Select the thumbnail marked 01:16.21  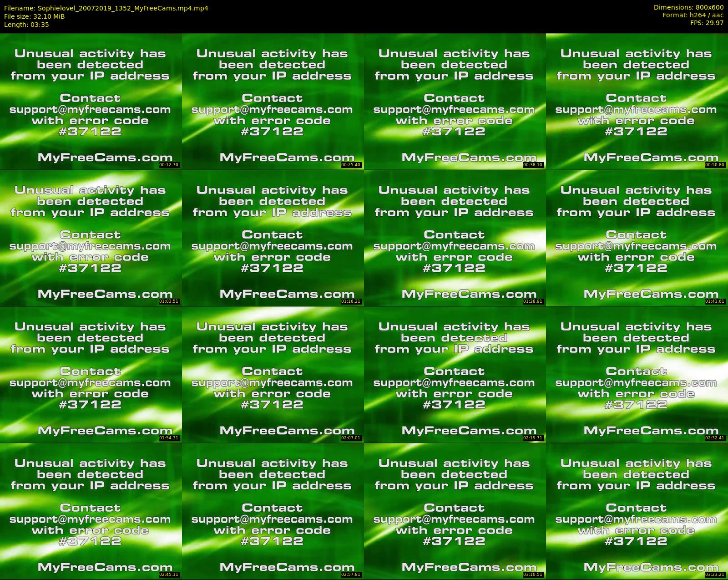tap(273, 238)
